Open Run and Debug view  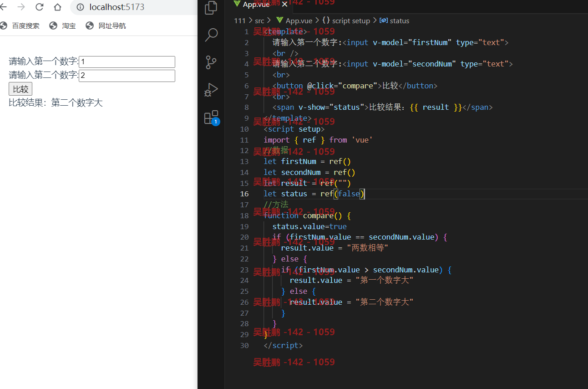pos(211,90)
